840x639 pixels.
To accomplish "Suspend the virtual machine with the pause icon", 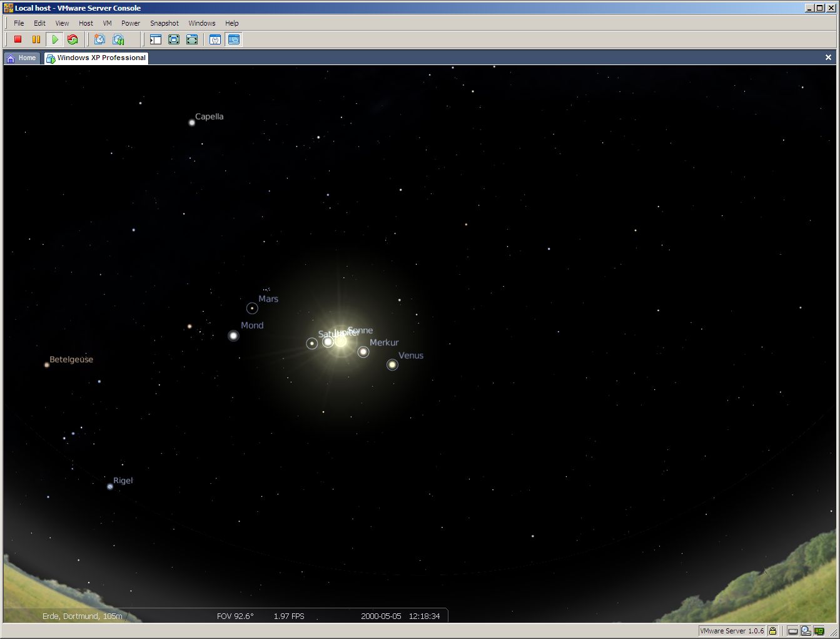I will tap(36, 39).
